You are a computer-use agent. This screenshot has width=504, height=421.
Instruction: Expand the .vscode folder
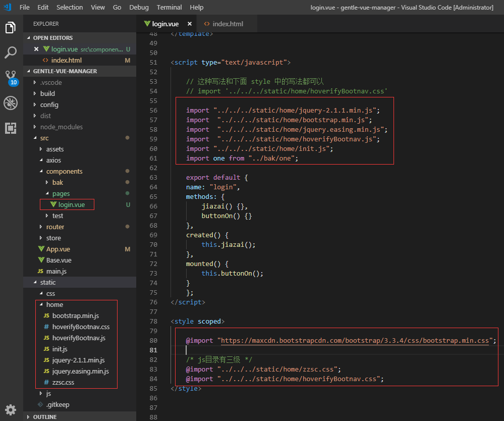[80, 82]
